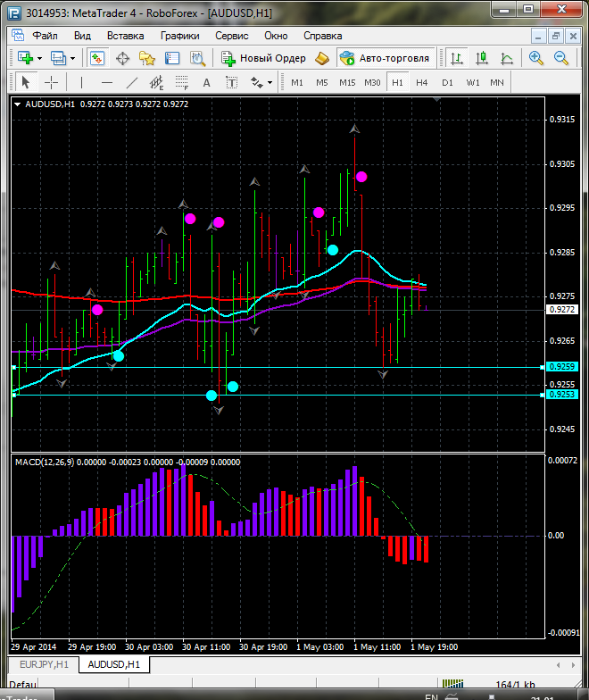Switch the chart to H4 timeframe
The image size is (589, 700).
tap(421, 82)
